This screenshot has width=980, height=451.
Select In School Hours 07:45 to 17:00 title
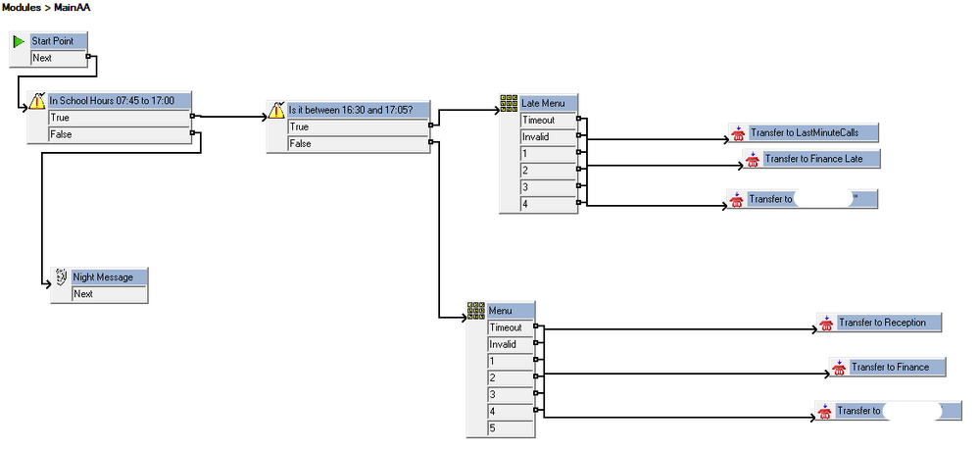pyautogui.click(x=120, y=101)
